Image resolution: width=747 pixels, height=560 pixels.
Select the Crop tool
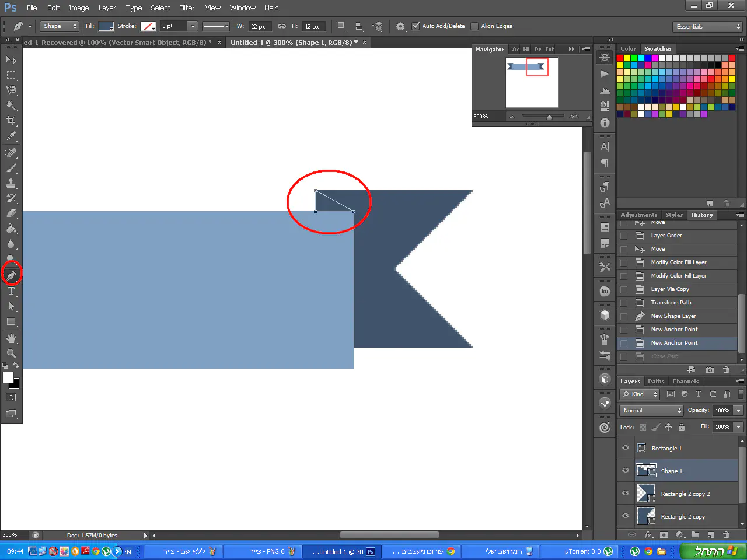click(11, 121)
